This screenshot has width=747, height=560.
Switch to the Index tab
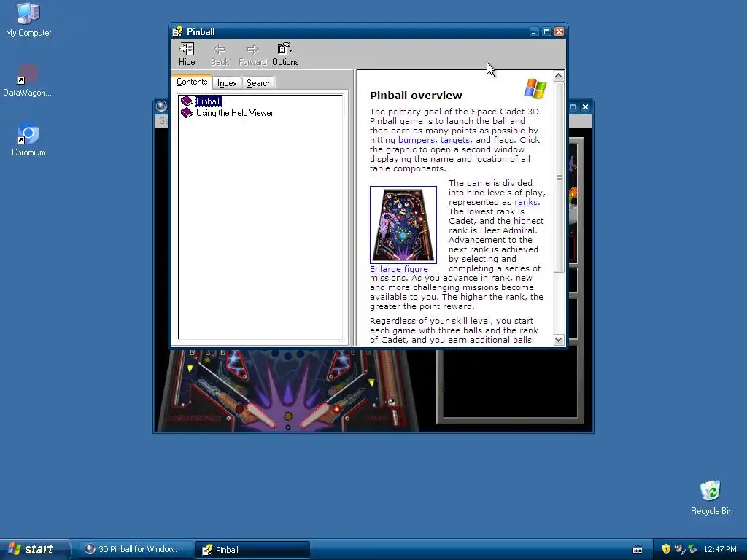pyautogui.click(x=227, y=83)
